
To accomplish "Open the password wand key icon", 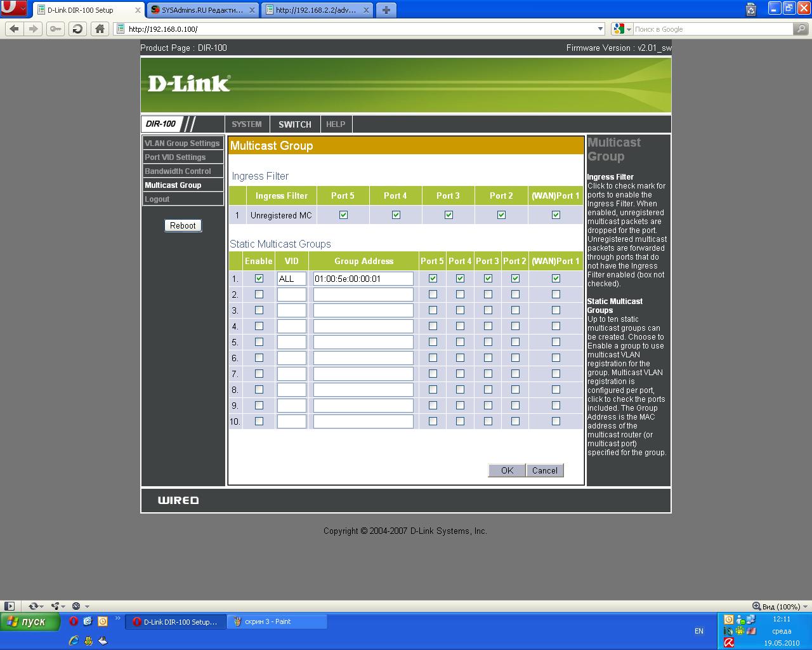I will (56, 29).
